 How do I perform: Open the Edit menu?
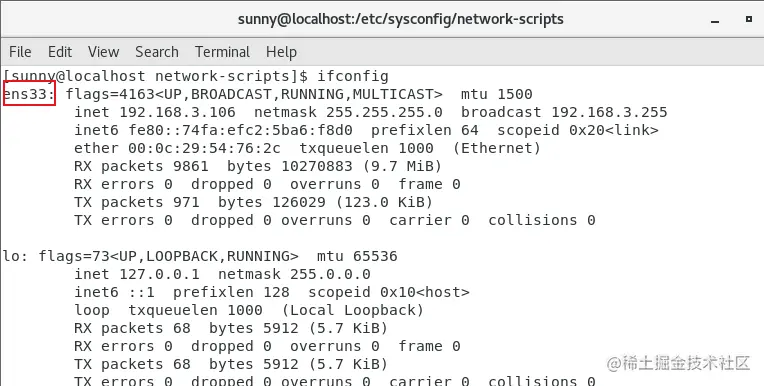click(x=60, y=52)
